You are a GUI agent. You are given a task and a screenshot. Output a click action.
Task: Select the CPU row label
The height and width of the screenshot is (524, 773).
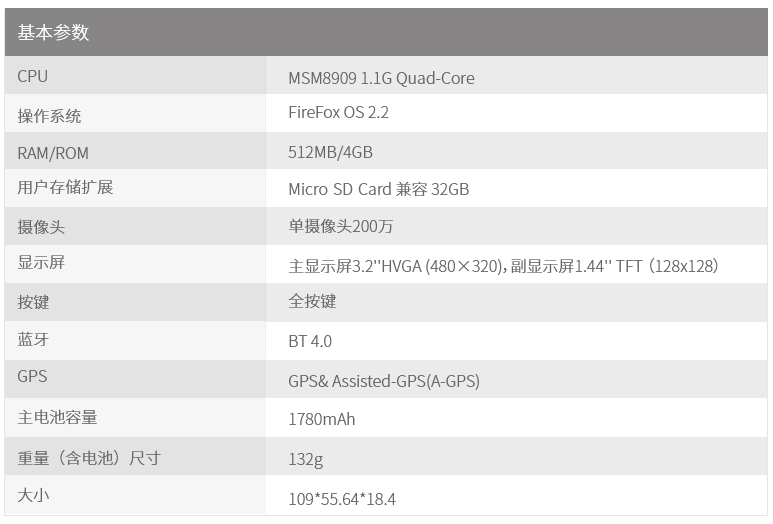(33, 77)
